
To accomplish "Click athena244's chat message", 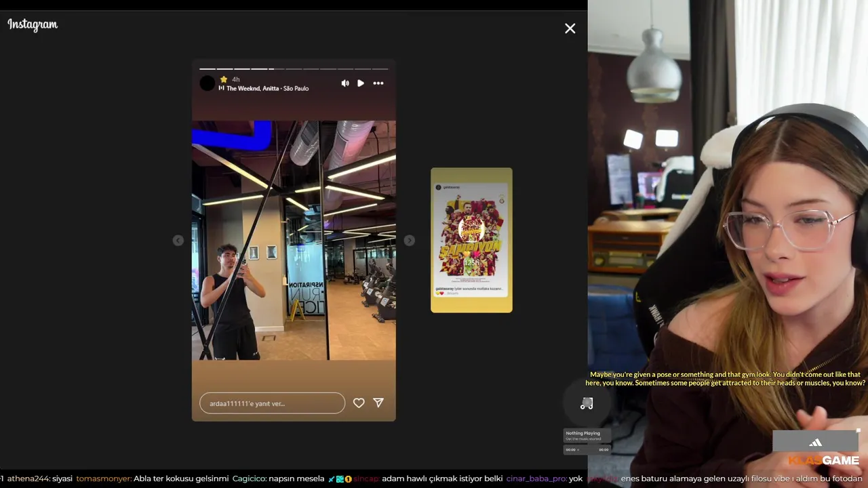I will (39, 479).
